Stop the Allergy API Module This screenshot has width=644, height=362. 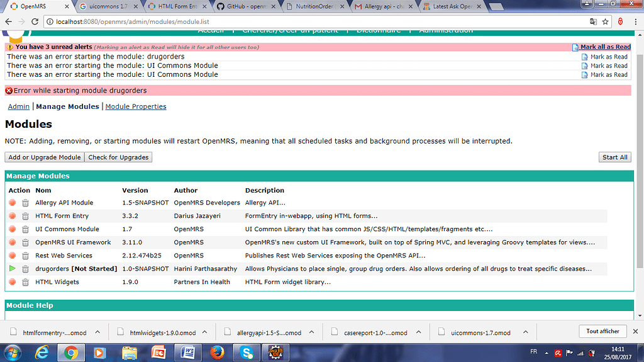[x=12, y=203]
